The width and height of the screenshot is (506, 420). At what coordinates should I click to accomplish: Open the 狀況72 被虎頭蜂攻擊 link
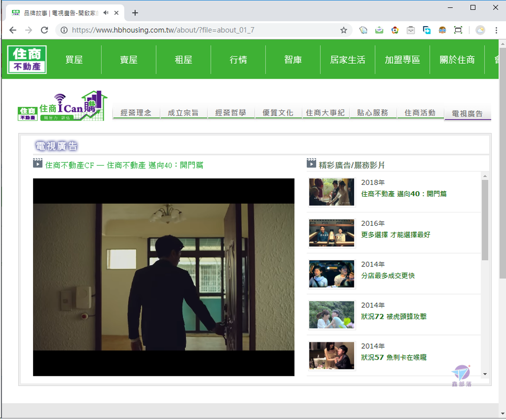pyautogui.click(x=394, y=316)
